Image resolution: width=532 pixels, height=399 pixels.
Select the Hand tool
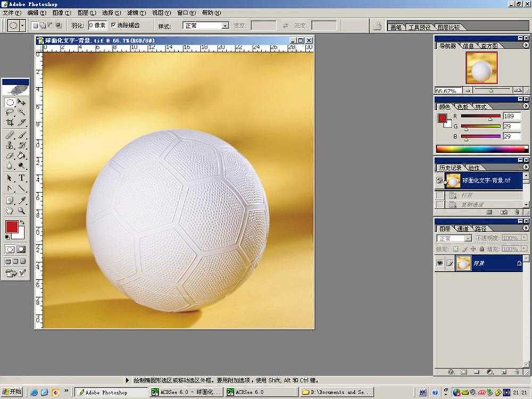(10, 211)
